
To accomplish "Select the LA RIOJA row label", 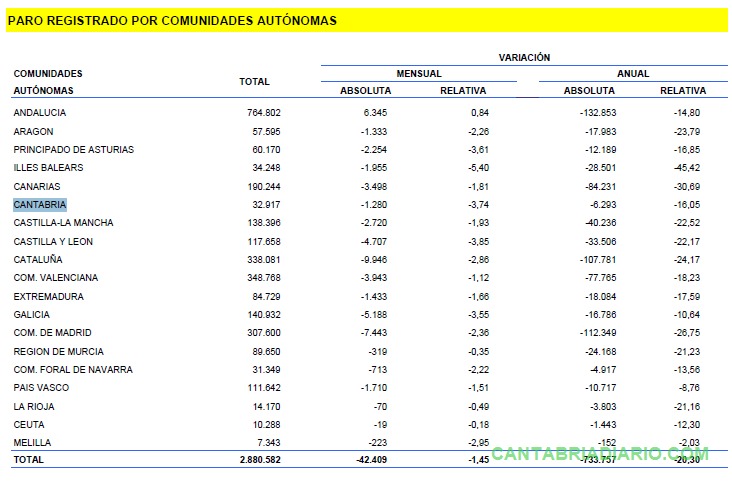I will [34, 407].
